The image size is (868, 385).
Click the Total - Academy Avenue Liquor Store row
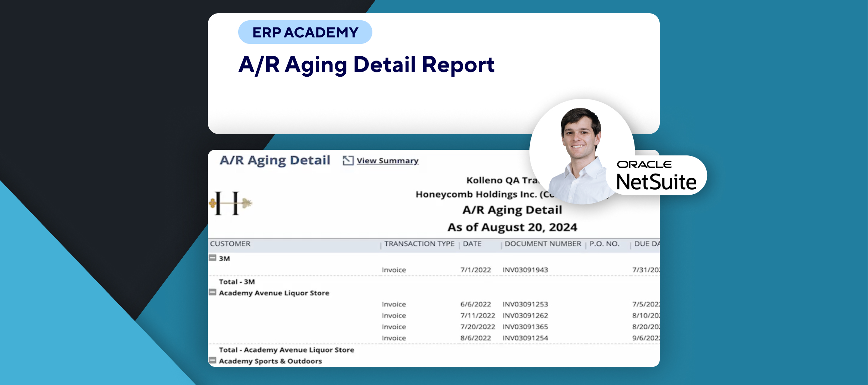pos(286,350)
